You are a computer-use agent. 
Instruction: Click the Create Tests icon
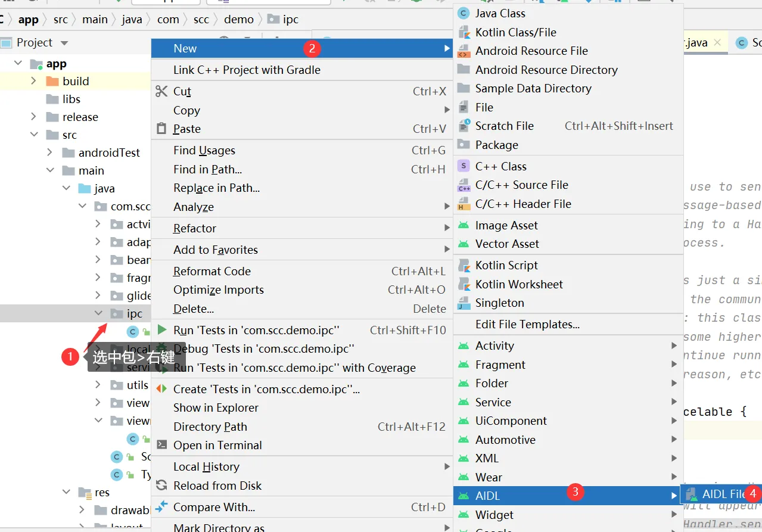click(x=161, y=389)
